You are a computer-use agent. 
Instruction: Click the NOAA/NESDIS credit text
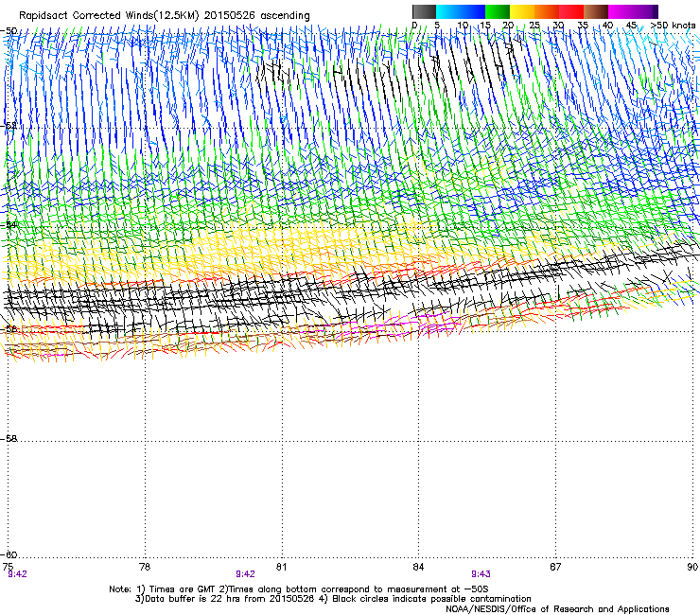557,608
